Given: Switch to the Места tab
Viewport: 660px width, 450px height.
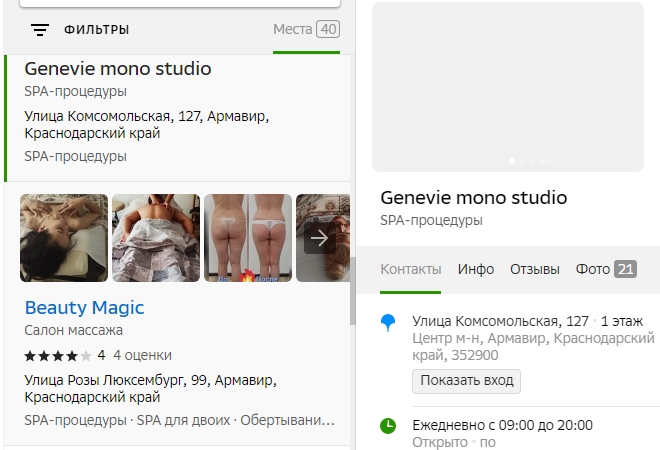Looking at the screenshot, I should (x=306, y=29).
